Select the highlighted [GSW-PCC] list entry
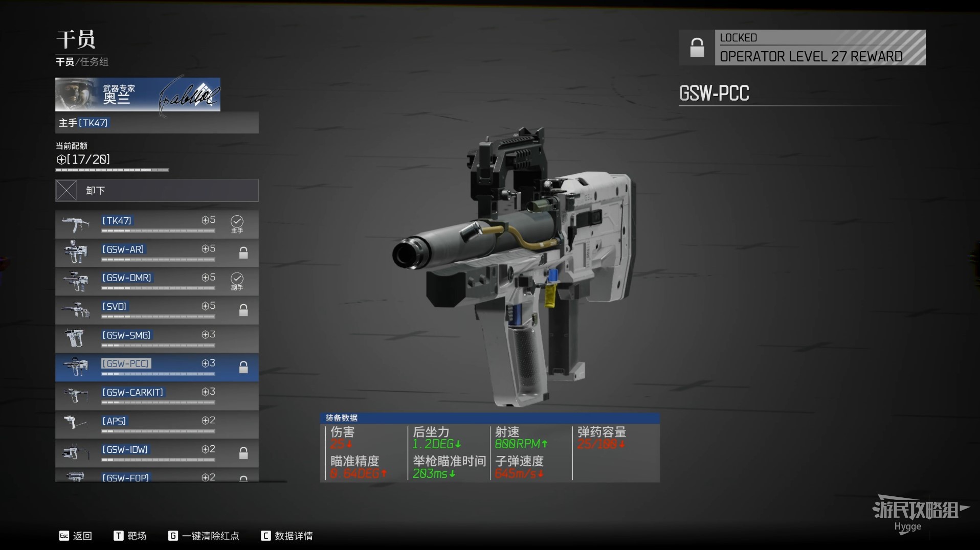Viewport: 980px width, 550px height. pos(157,367)
